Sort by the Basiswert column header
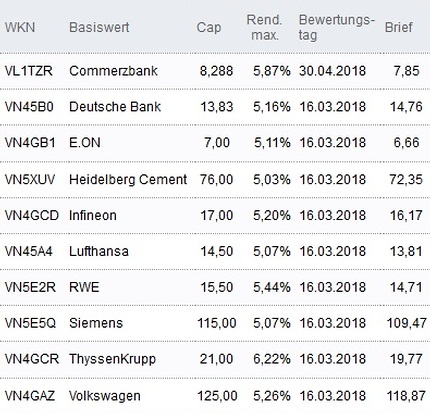The image size is (430, 413). click(x=99, y=27)
